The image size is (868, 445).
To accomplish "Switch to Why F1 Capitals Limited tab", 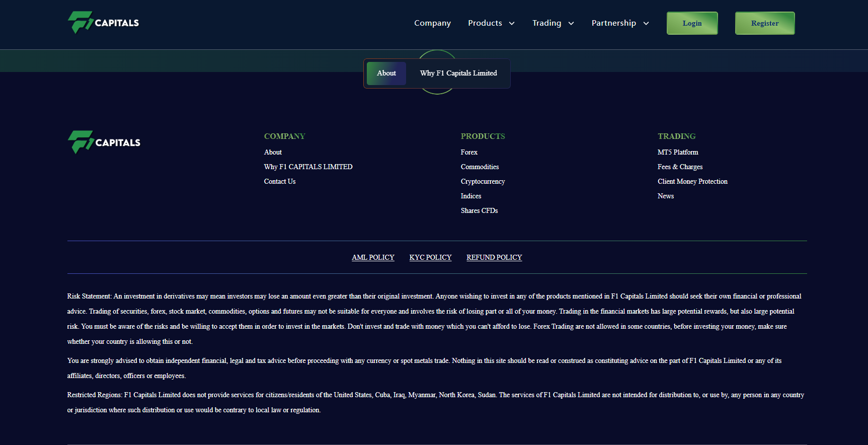I will 458,73.
